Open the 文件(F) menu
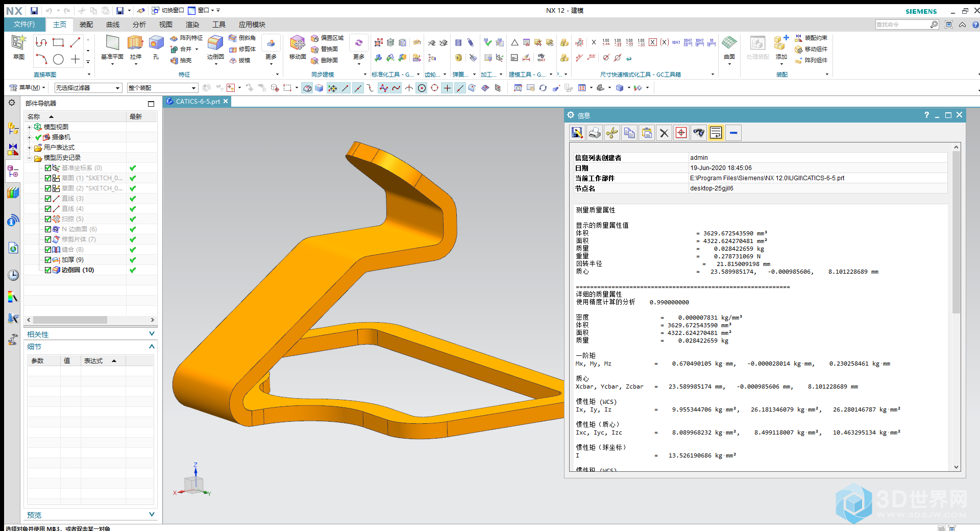The image size is (980, 531). click(x=24, y=24)
